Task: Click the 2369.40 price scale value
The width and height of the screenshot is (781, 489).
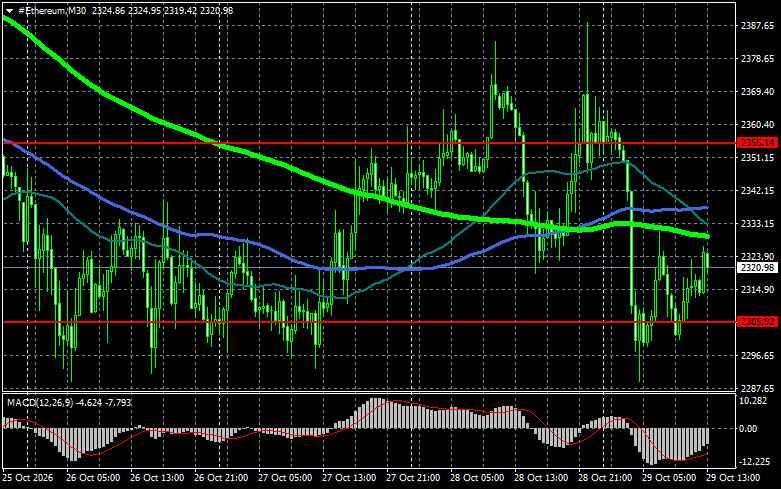Action: click(758, 92)
